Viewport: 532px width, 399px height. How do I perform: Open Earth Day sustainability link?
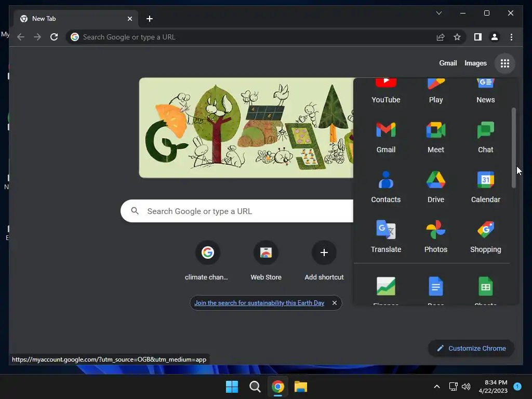pyautogui.click(x=259, y=303)
